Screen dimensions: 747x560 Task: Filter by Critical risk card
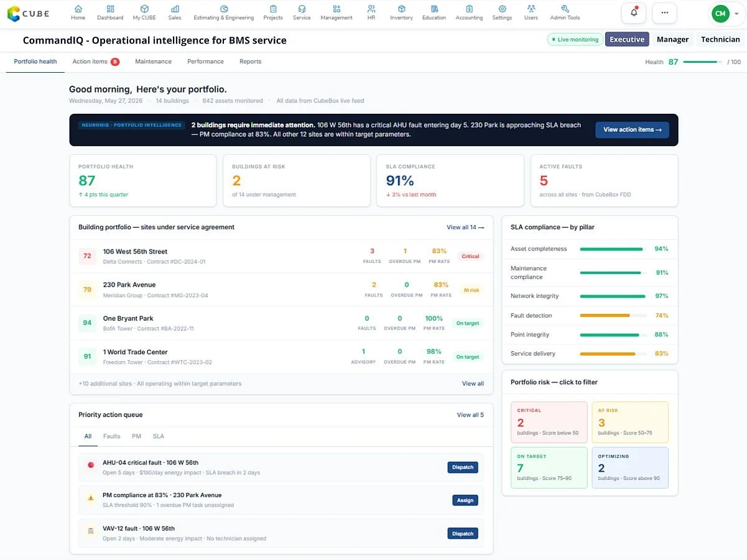pyautogui.click(x=549, y=422)
